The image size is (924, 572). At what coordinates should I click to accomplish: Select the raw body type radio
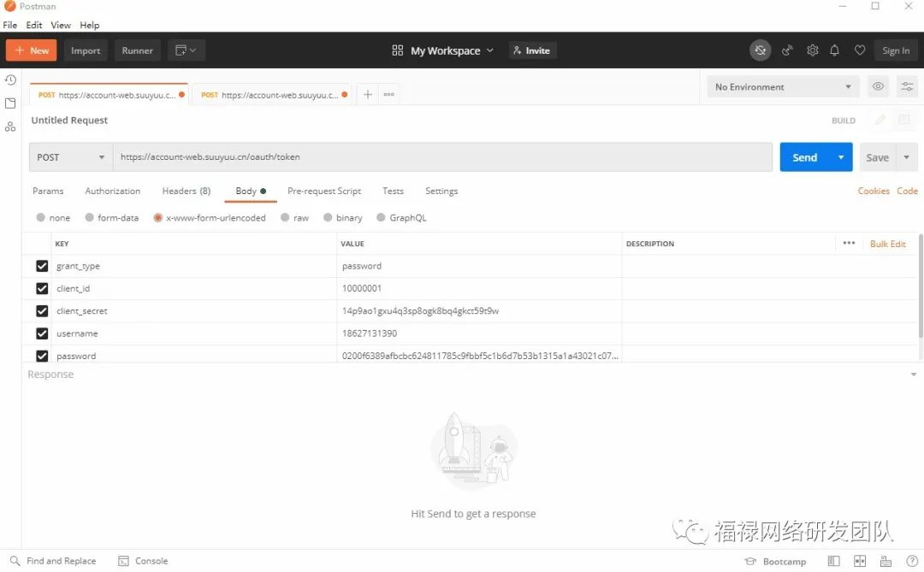(285, 217)
